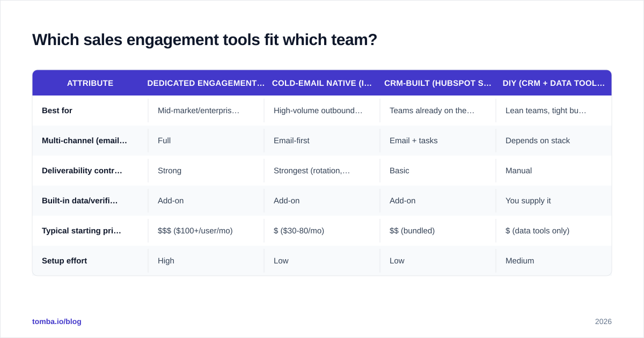Click the 'Typical starting pri…' row label
The height and width of the screenshot is (338, 644).
[82, 231]
